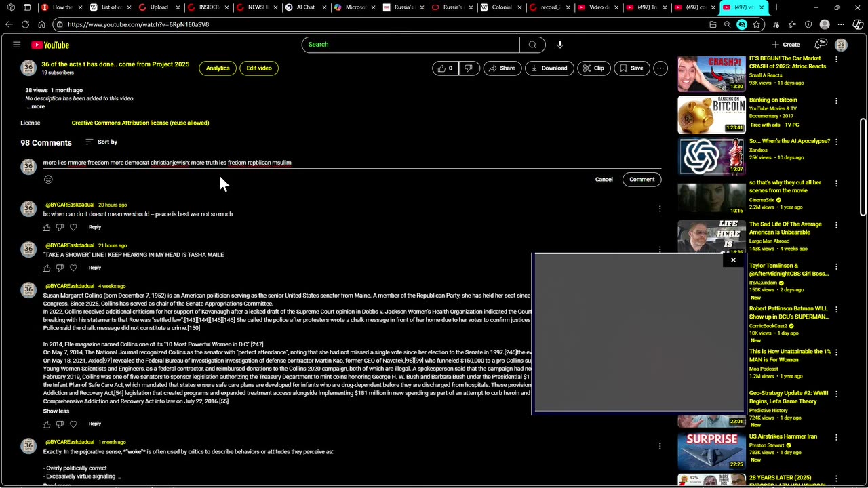Screen dimensions: 868x488
Task: Open 'So... When's the AI Apocalypse?' video title
Action: pos(789,141)
